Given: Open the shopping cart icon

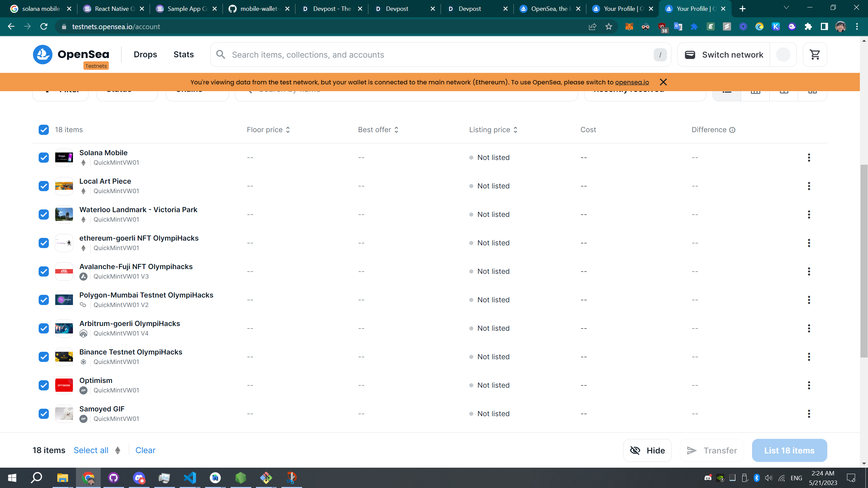Looking at the screenshot, I should [x=814, y=55].
